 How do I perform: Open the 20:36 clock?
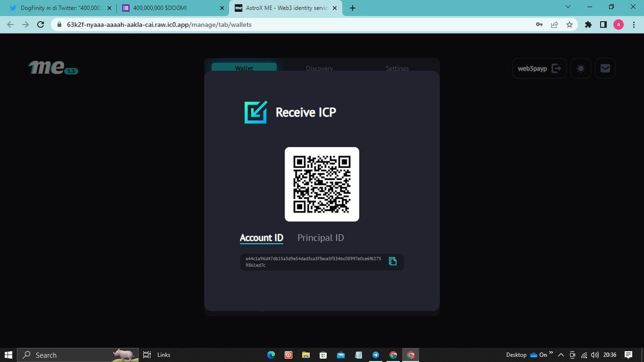tap(610, 355)
